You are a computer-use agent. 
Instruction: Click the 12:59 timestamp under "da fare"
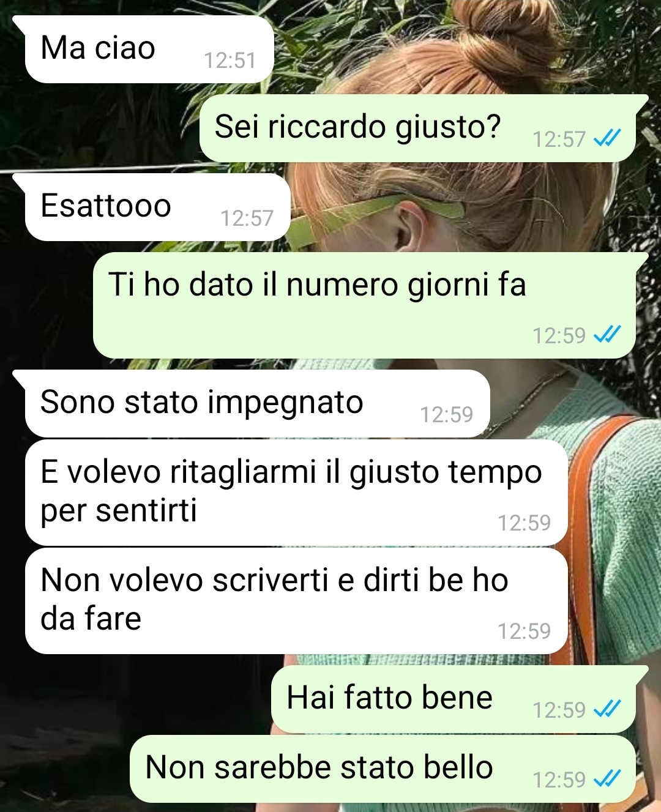click(x=524, y=631)
